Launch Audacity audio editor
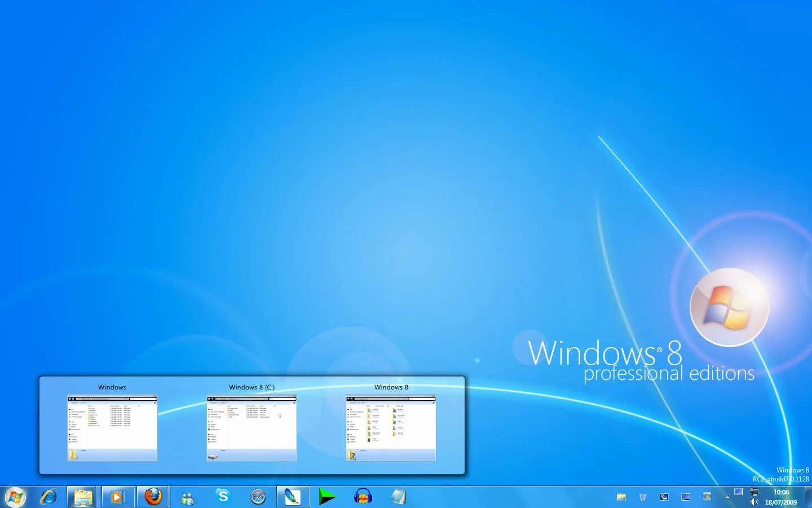Image resolution: width=812 pixels, height=508 pixels. click(x=364, y=497)
